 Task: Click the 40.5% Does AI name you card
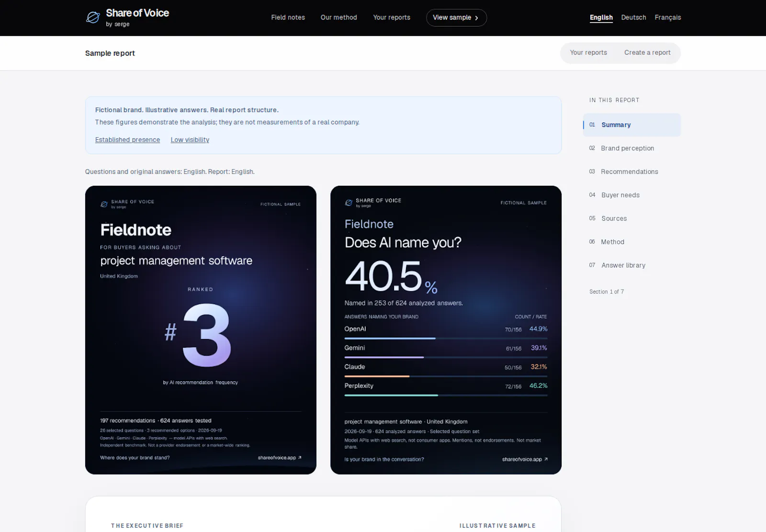click(446, 330)
